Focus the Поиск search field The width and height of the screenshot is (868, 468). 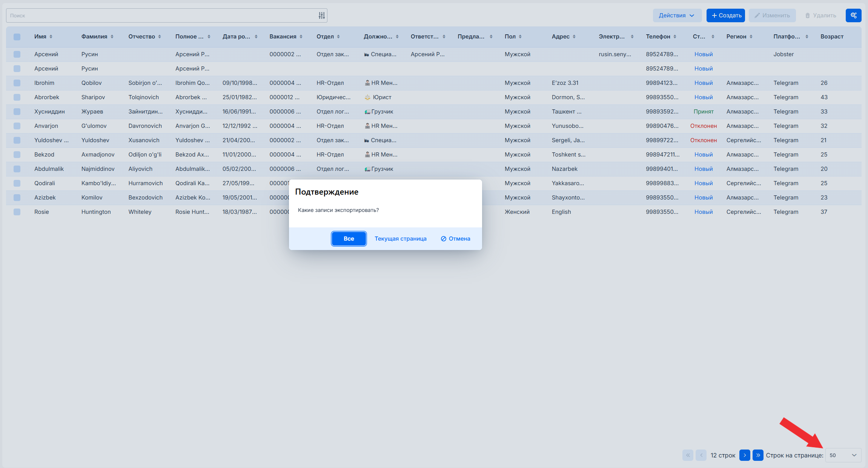click(x=162, y=15)
